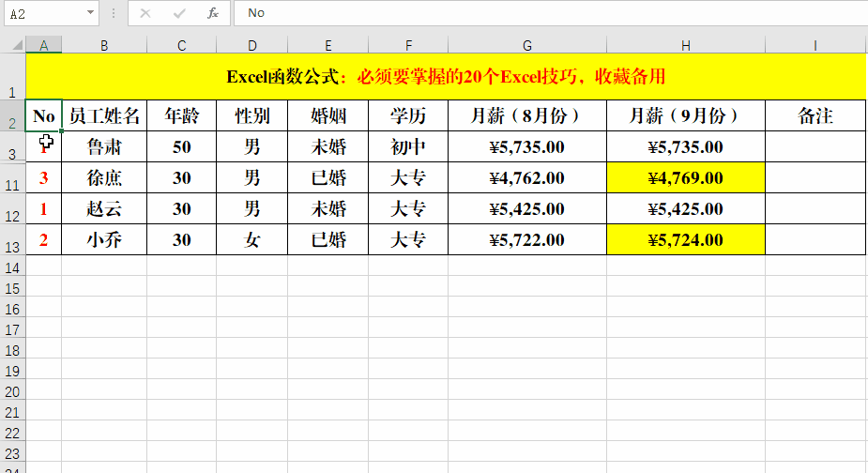Select column E header
Screen dimensions: 868x473
(x=328, y=45)
